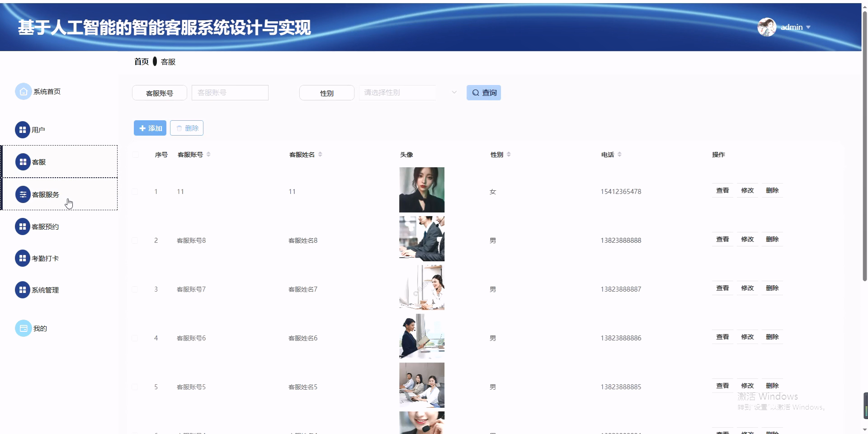
Task: Open avatar photo of row 1
Action: (x=422, y=190)
